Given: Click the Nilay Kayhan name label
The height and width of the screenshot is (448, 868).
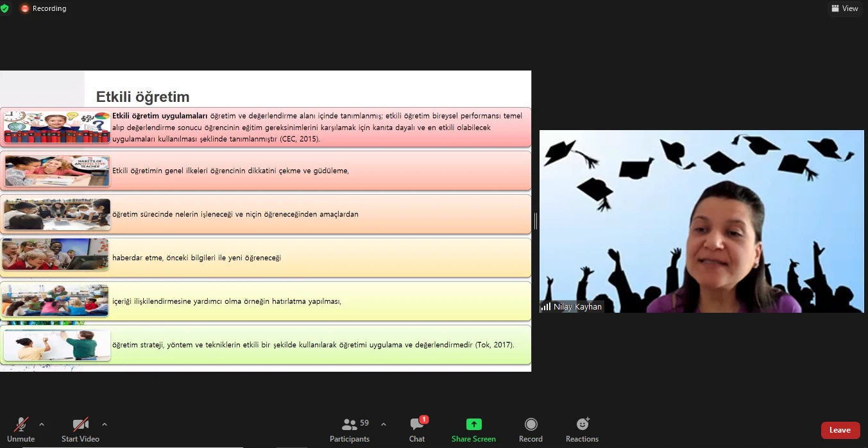Looking at the screenshot, I should tap(577, 307).
